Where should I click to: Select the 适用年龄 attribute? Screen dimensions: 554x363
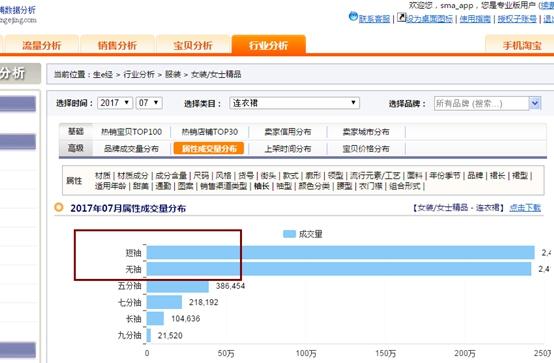[x=110, y=186]
